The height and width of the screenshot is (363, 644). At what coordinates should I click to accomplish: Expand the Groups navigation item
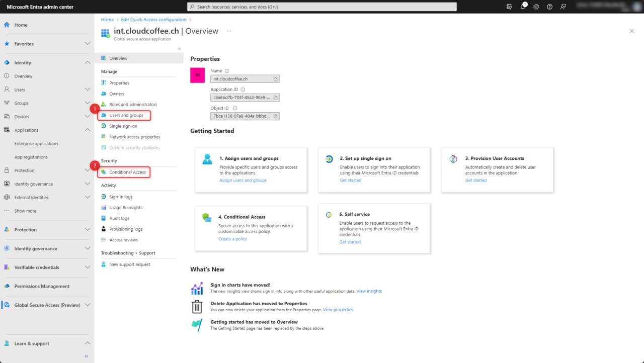(x=88, y=103)
